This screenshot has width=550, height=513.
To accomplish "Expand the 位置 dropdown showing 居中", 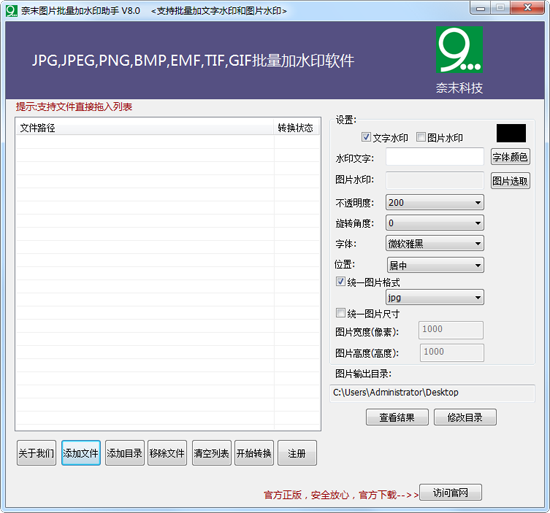I will (x=435, y=265).
